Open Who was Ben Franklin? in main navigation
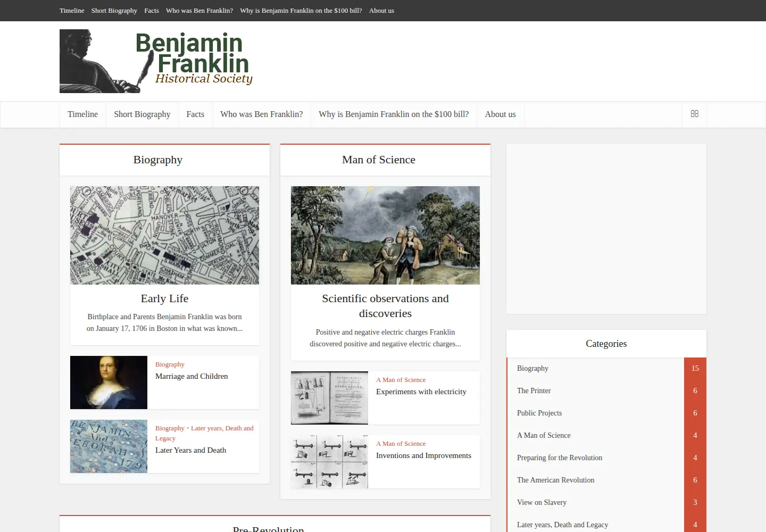766x532 pixels. coord(261,114)
